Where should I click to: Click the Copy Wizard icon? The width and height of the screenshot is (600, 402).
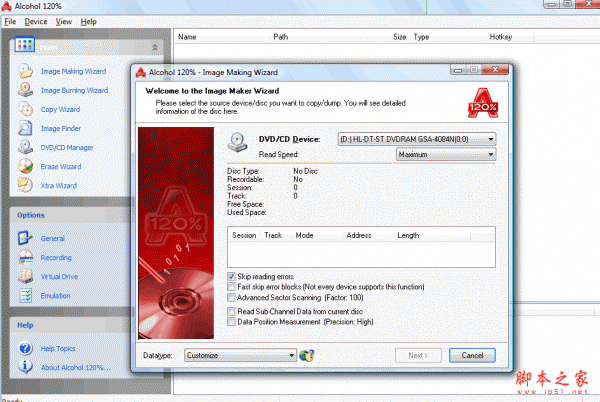coord(25,109)
